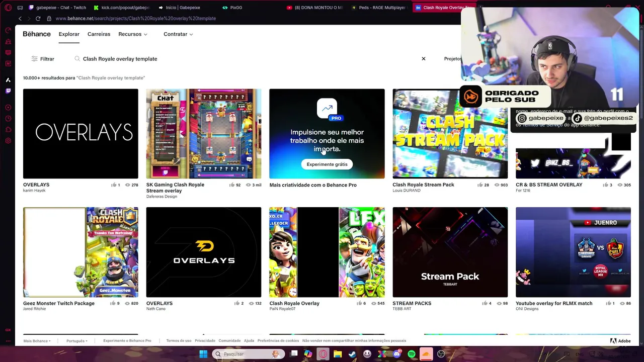Select the Explorar nav tab
644x362 pixels.
pos(69,34)
